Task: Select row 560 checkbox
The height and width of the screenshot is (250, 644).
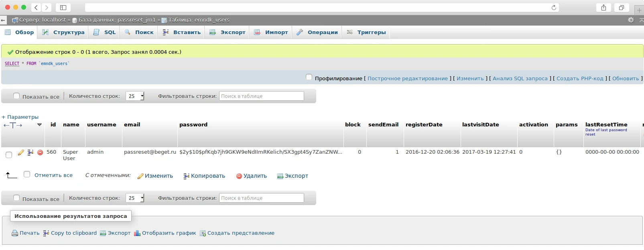Action: point(9,155)
